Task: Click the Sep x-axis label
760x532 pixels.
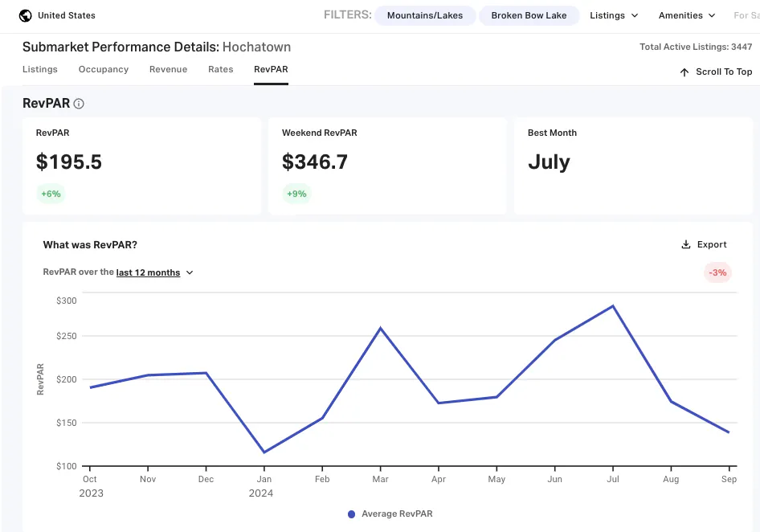Action: (729, 479)
